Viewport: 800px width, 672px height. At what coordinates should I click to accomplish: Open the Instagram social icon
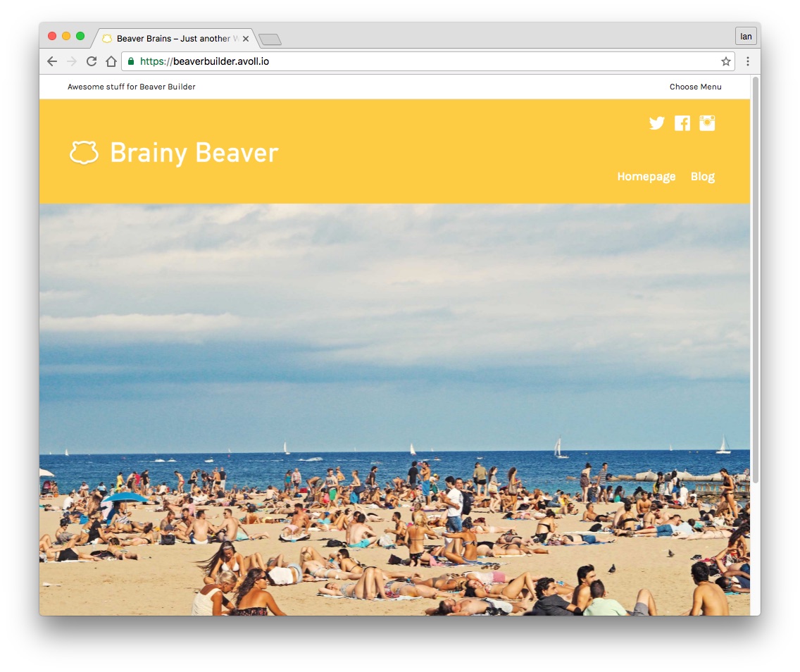(707, 123)
